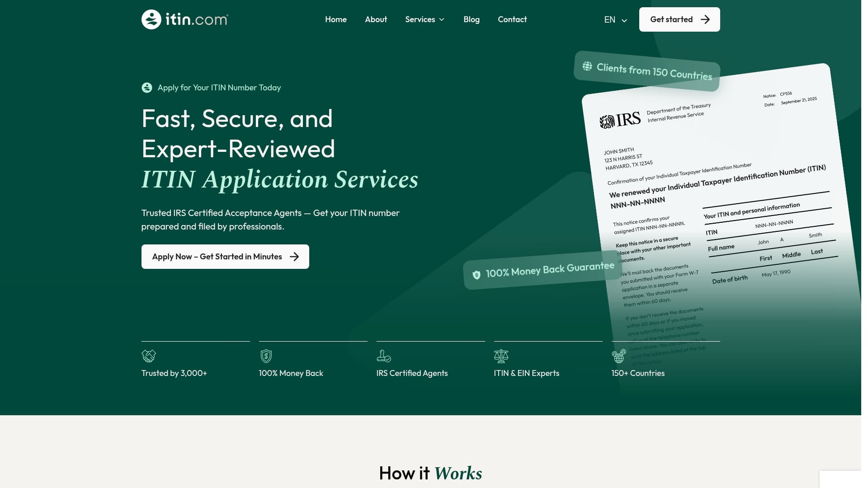
Task: Click the itin.com logo icon
Action: [151, 19]
